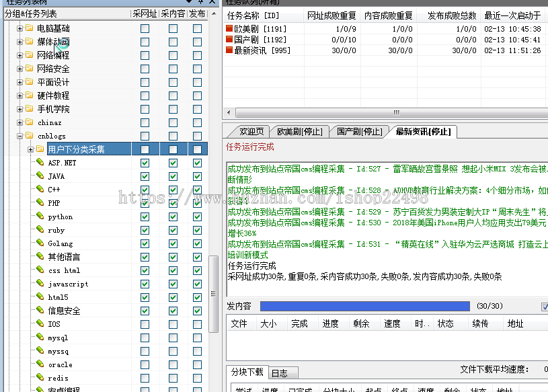Check 采网址 box for 电脑基础 group
548x392 pixels.
145,28
